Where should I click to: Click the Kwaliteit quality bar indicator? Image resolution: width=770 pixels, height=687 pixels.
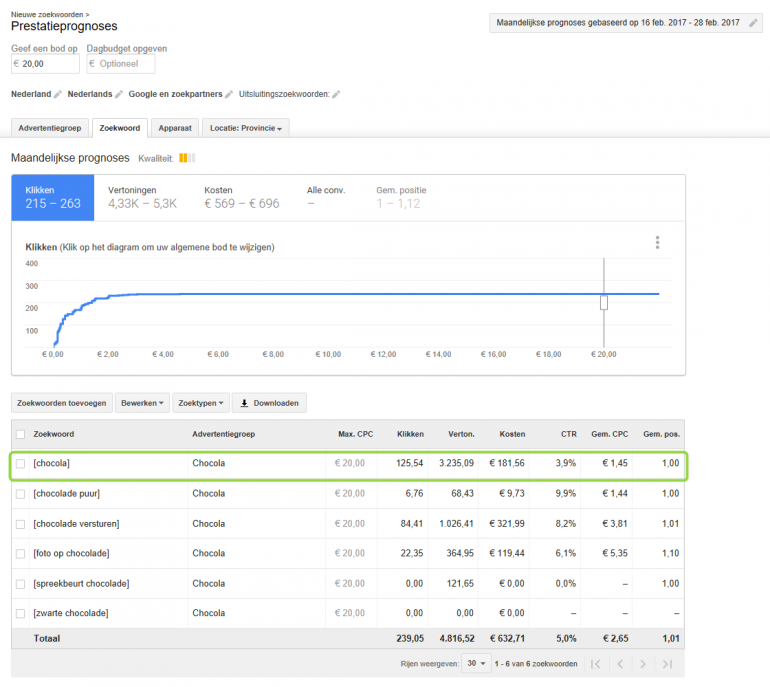click(187, 158)
